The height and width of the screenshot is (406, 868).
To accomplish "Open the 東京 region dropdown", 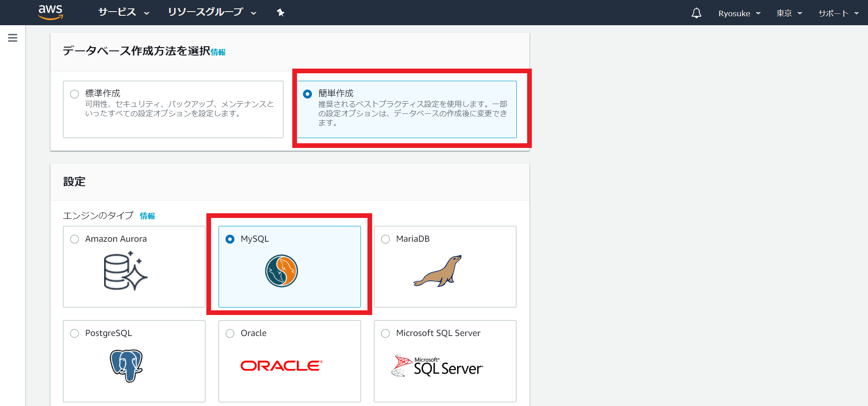I will [x=789, y=14].
